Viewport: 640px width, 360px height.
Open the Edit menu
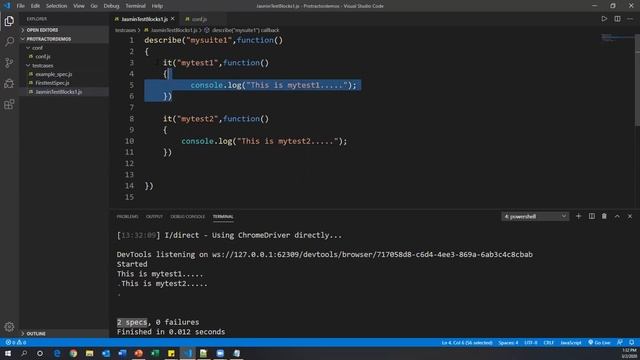click(x=36, y=6)
